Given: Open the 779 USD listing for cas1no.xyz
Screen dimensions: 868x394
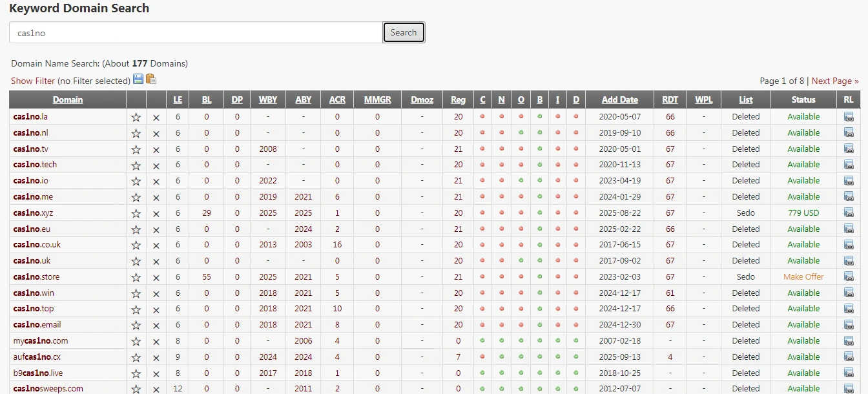Looking at the screenshot, I should click(803, 213).
